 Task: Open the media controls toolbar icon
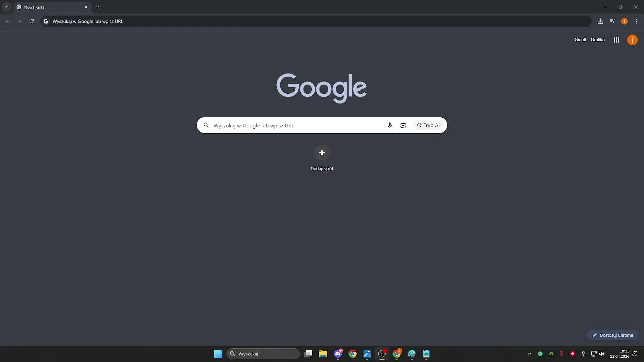point(612,21)
